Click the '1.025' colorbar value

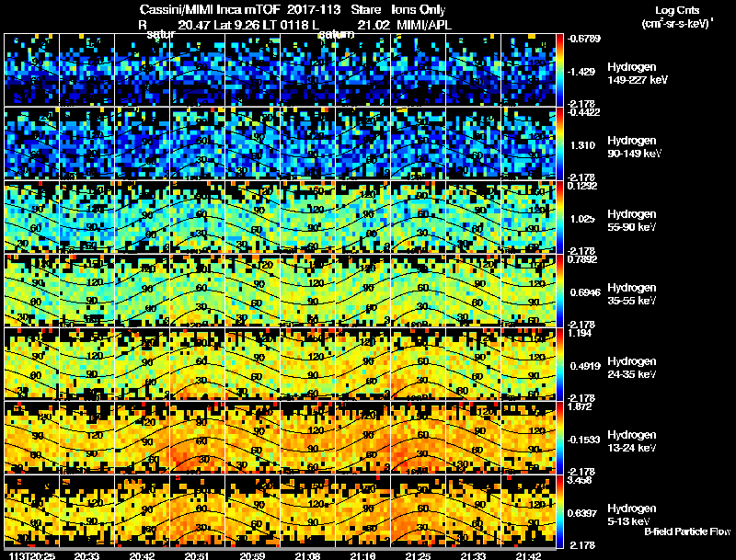click(582, 219)
